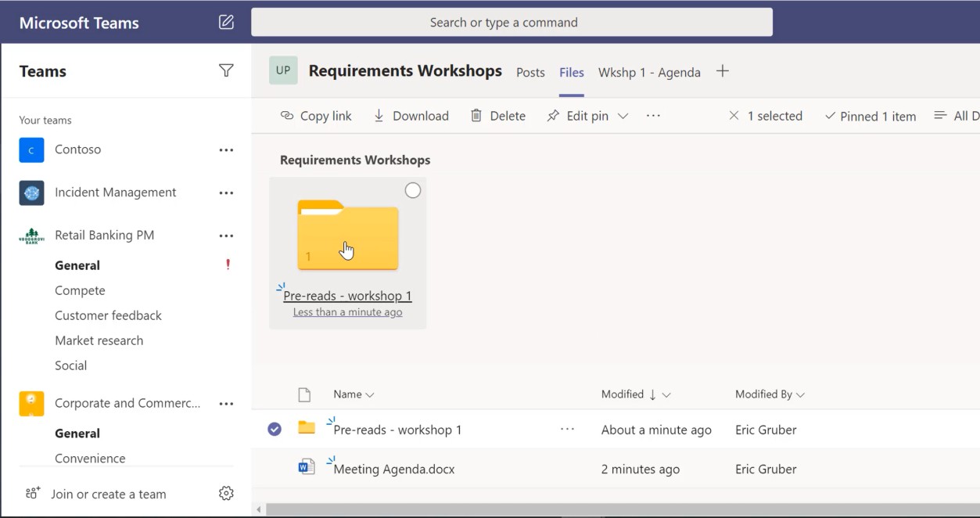Open the Social channel

pos(71,365)
